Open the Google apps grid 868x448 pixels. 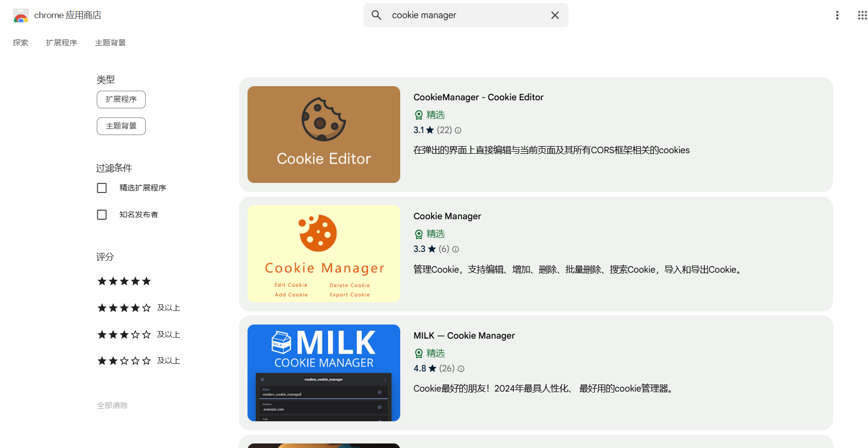[862, 15]
